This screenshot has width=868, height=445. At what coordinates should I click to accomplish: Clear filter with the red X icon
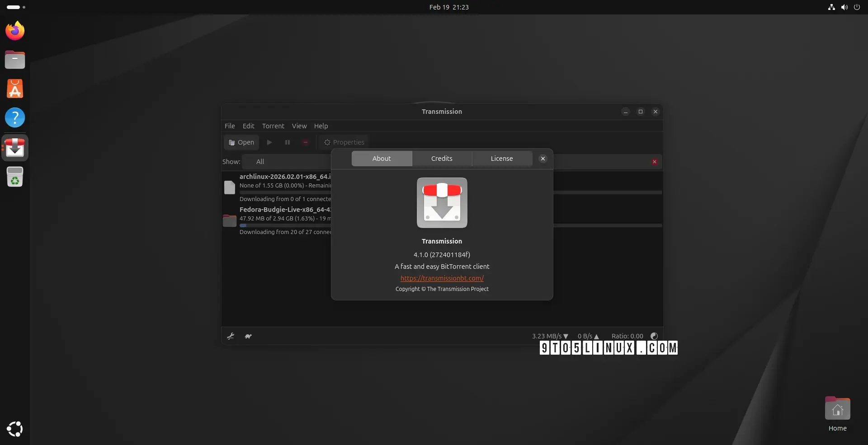click(x=654, y=162)
